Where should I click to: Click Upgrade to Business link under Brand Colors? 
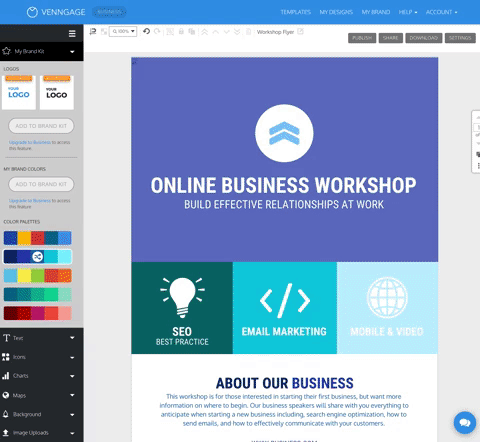coord(30,201)
